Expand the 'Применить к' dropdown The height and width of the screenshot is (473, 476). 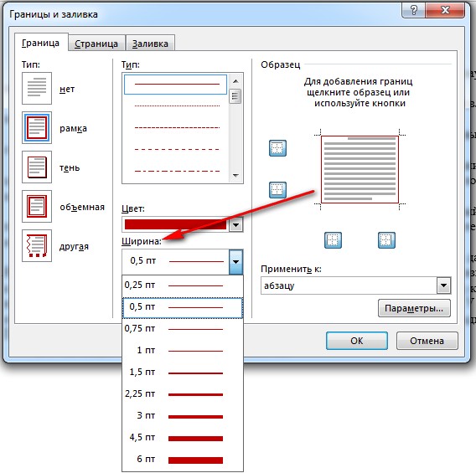pyautogui.click(x=443, y=285)
